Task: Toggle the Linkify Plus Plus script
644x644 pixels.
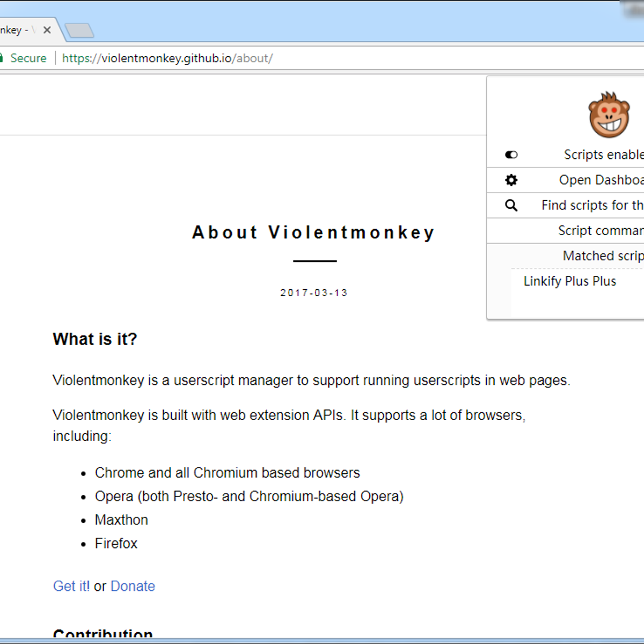Action: (577, 281)
